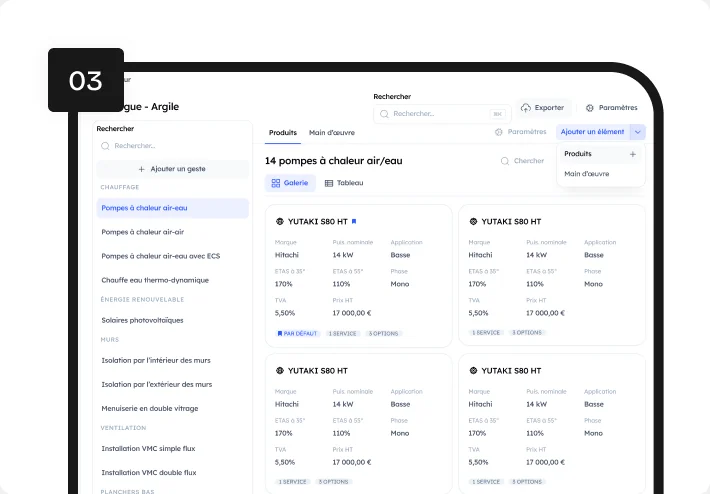710x494 pixels.
Task: Open top Paramètres gear icon
Action: click(x=590, y=108)
